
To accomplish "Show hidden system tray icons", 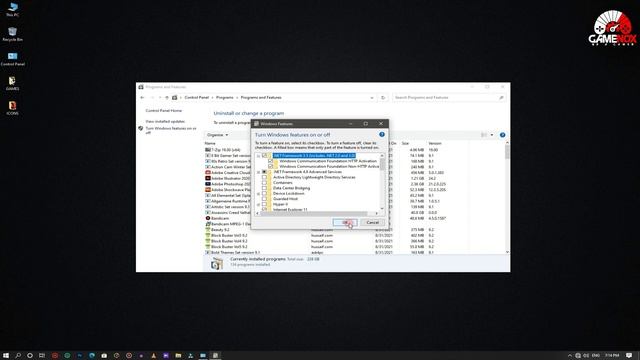I will [570, 356].
